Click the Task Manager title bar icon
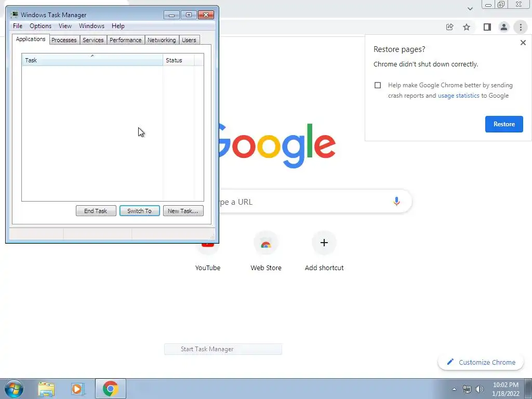This screenshot has height=399, width=532. tap(14, 15)
